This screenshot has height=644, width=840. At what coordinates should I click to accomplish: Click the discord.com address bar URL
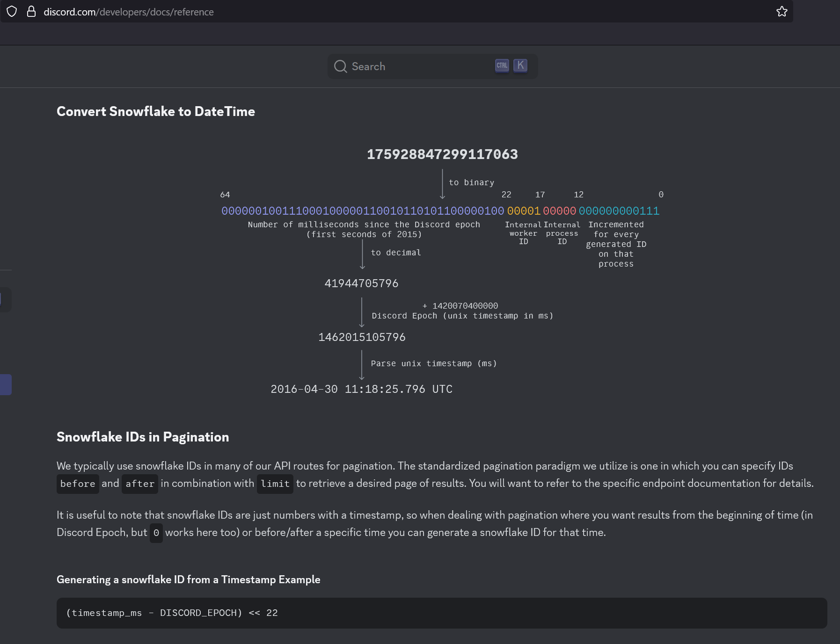tap(129, 12)
